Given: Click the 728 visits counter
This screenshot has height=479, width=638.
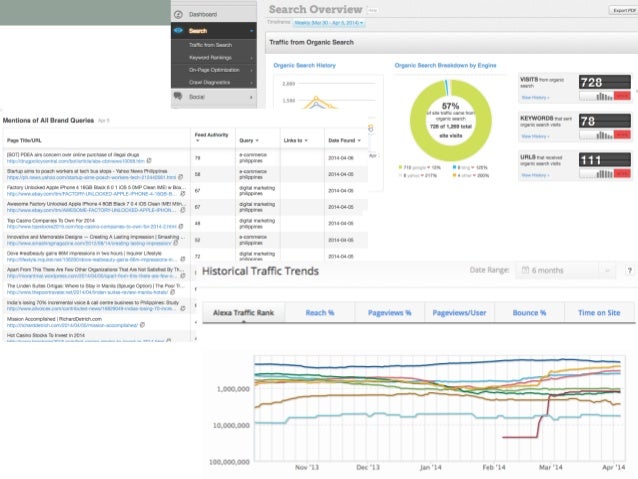Looking at the screenshot, I should tap(605, 83).
